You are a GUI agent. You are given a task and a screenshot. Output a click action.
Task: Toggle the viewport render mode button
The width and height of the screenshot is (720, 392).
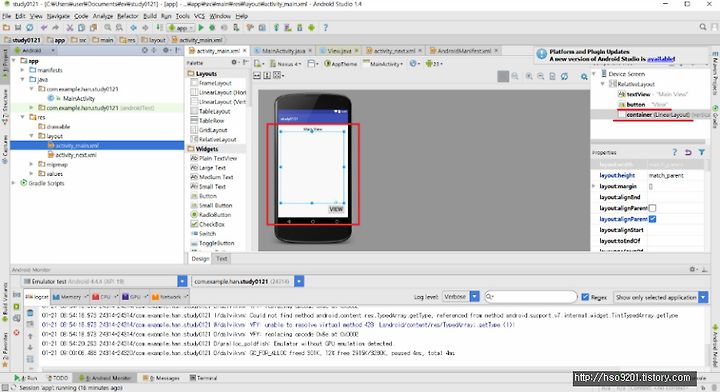(503, 76)
